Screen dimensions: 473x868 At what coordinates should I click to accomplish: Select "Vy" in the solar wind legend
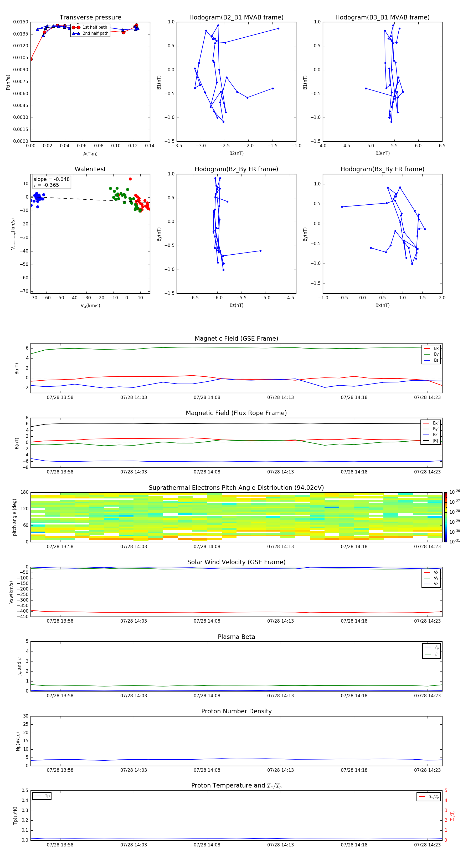[431, 578]
